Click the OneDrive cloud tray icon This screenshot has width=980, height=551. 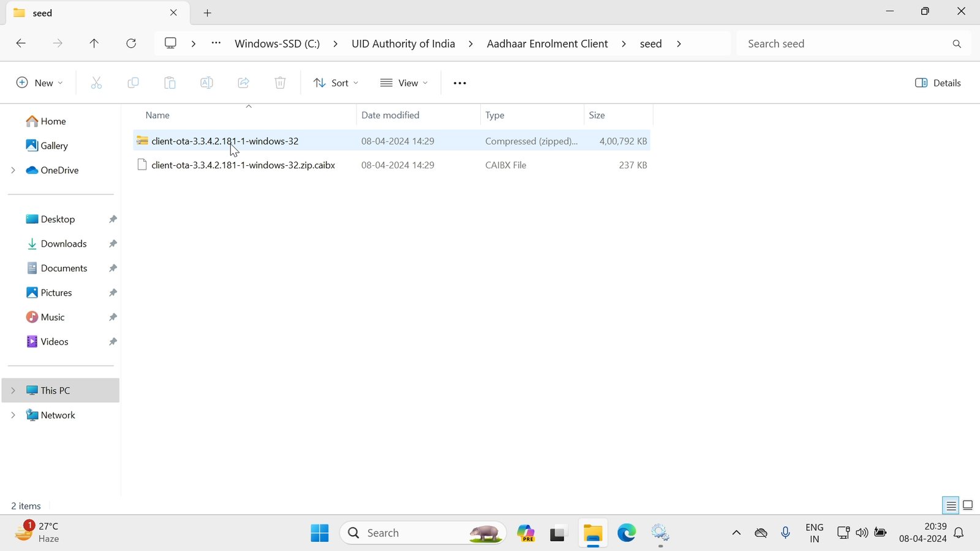click(x=761, y=533)
